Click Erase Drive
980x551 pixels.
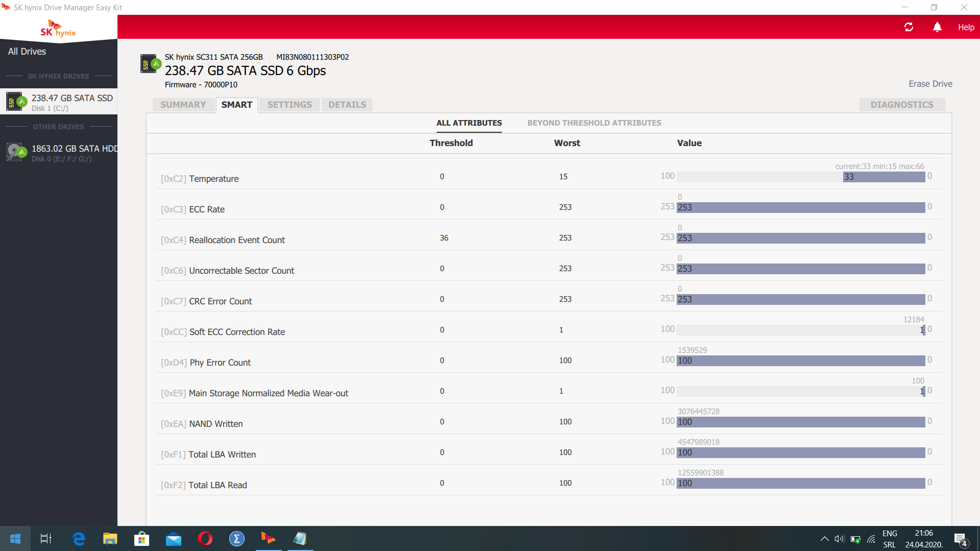pos(930,84)
